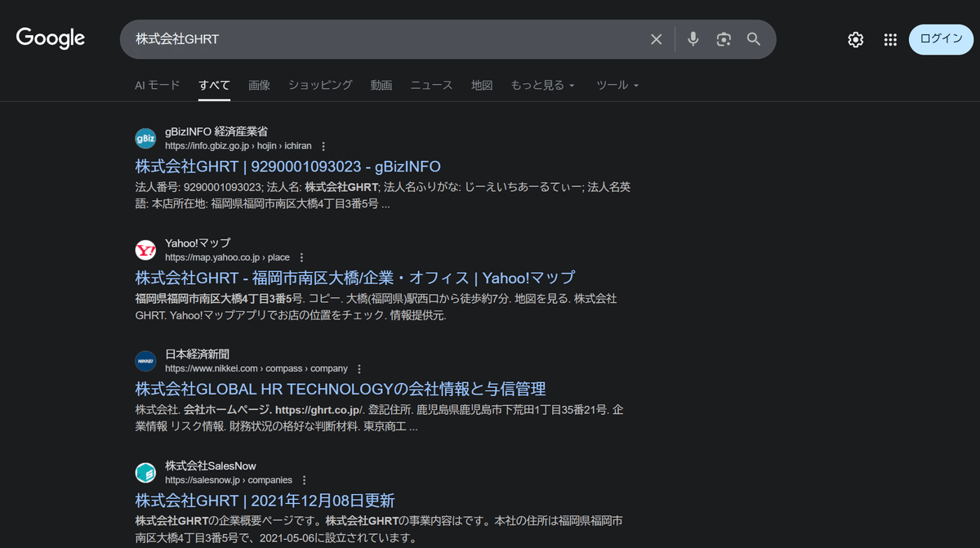The height and width of the screenshot is (548, 980).
Task: Click the Yahoo!マップ site name
Action: [198, 243]
